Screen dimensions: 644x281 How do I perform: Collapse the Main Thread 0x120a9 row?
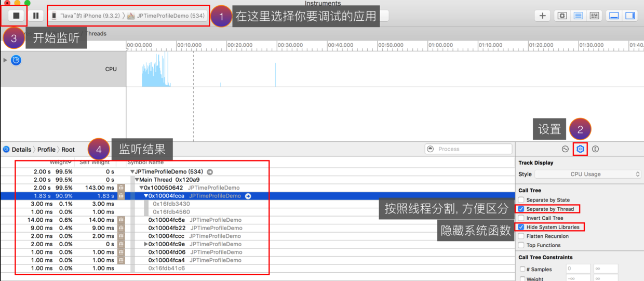[x=137, y=180]
